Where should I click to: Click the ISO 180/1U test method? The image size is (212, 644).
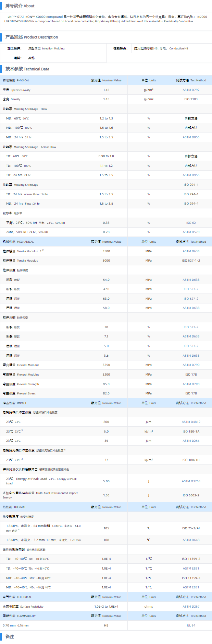click(191, 460)
